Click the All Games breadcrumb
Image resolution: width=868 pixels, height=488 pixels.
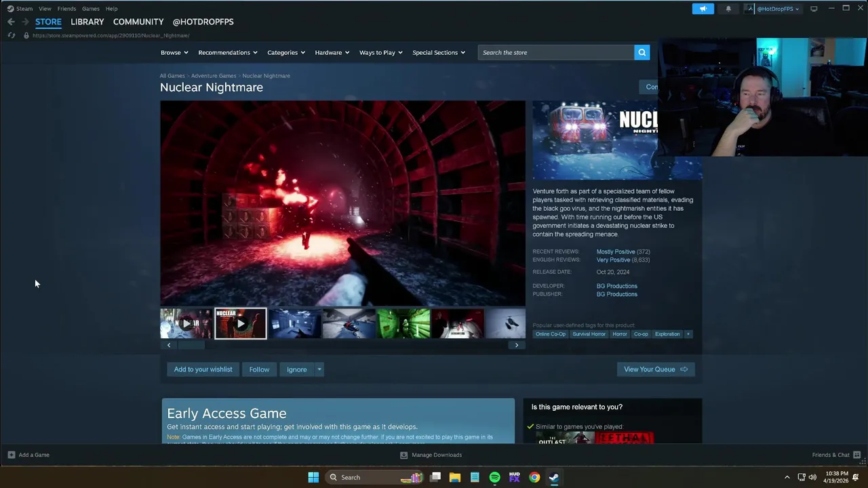172,76
